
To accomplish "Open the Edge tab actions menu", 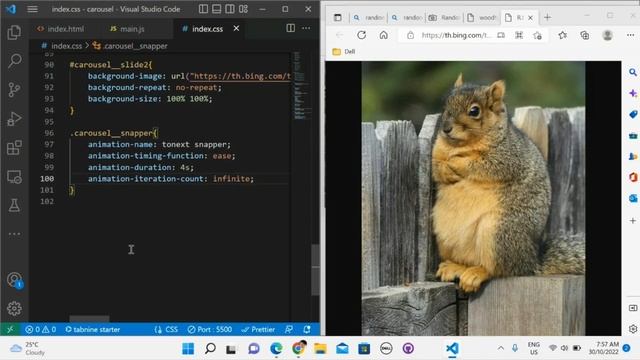I will [338, 17].
